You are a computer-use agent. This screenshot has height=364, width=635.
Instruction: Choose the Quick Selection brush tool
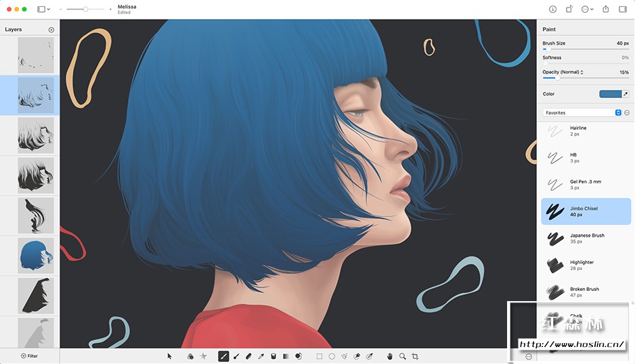point(357,357)
